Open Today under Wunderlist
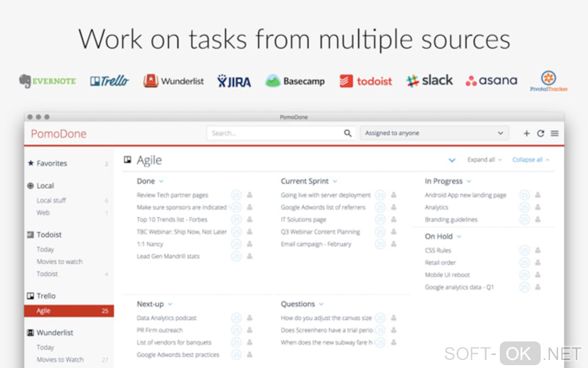The width and height of the screenshot is (588, 368). (45, 347)
